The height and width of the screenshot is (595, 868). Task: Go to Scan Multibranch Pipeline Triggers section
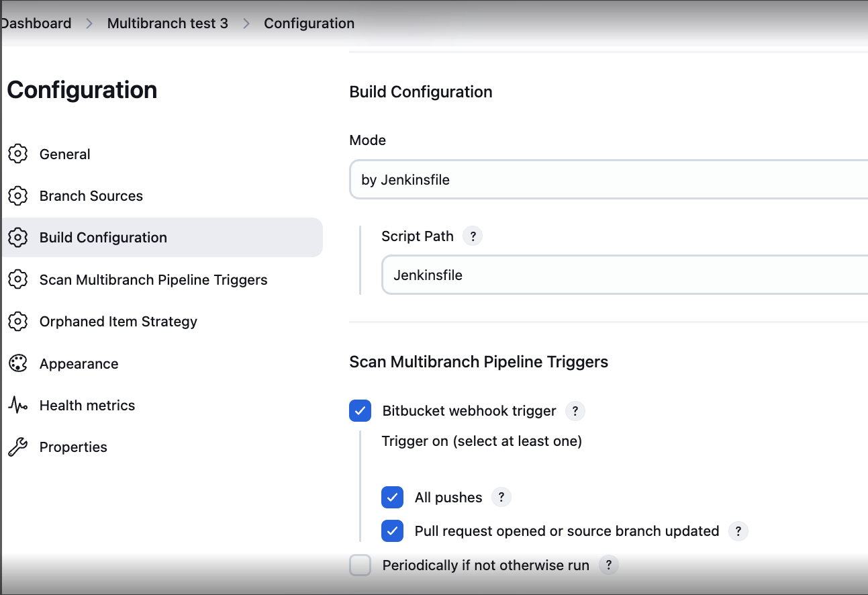coord(153,280)
